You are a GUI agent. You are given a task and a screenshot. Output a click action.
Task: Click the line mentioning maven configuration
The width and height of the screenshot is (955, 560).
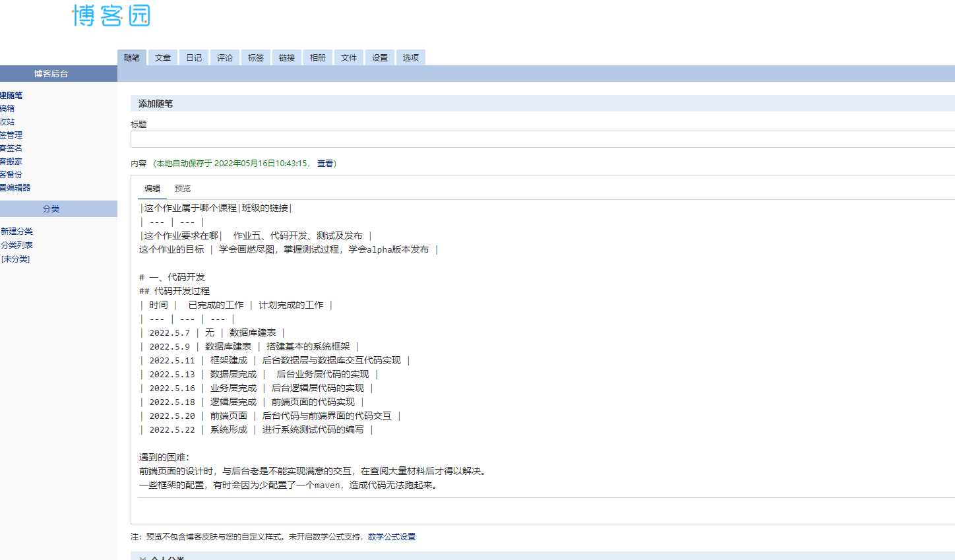[x=290, y=485]
